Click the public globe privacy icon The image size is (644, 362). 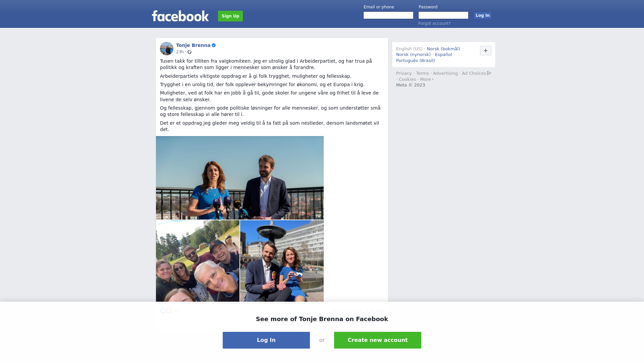(x=190, y=52)
